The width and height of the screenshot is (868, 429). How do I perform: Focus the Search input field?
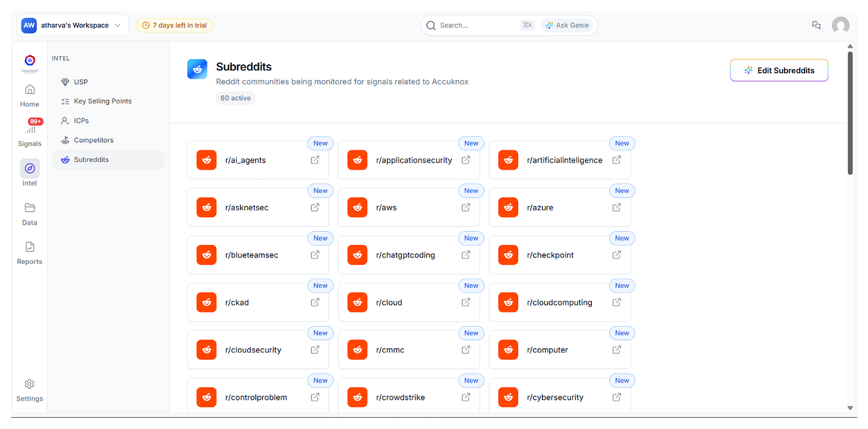pos(477,25)
